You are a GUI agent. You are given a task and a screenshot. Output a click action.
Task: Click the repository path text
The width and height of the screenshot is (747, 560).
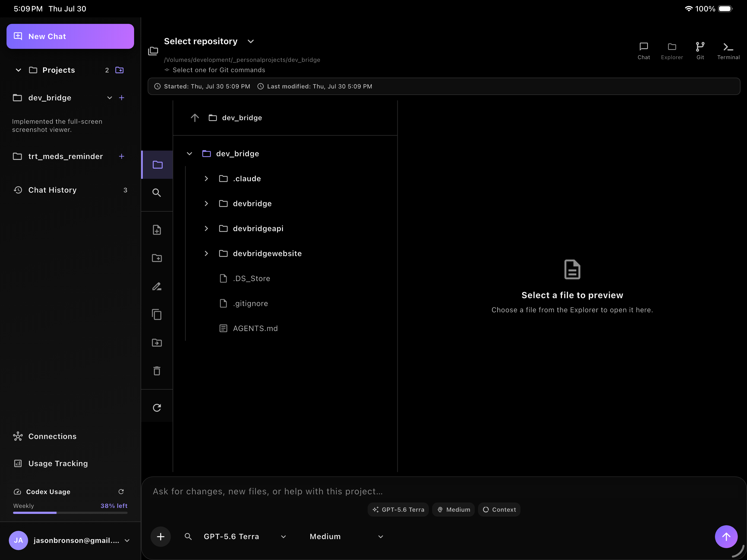[242, 60]
